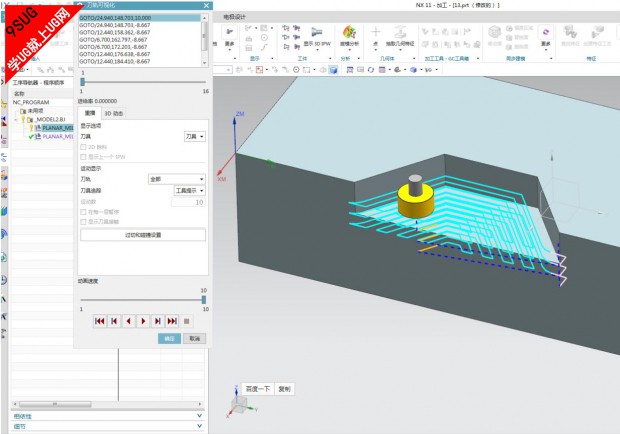Switch to the 重播 tab
This screenshot has height=434, width=620.
(x=90, y=113)
